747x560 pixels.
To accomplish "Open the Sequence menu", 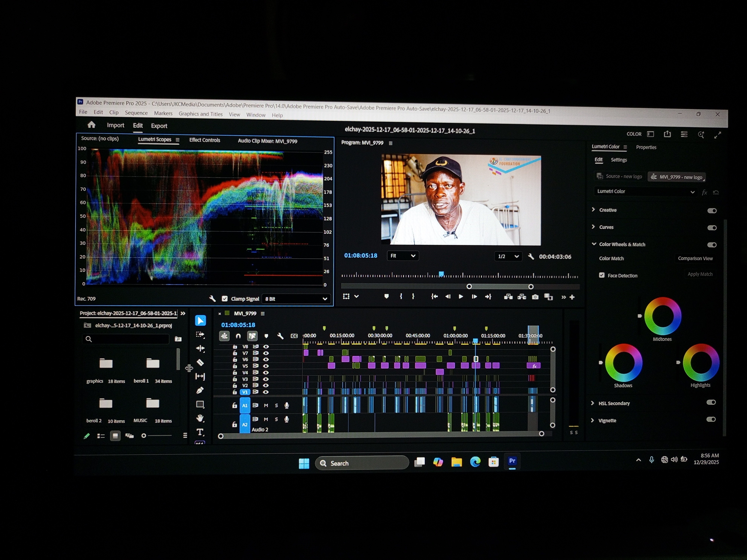I will pyautogui.click(x=136, y=113).
